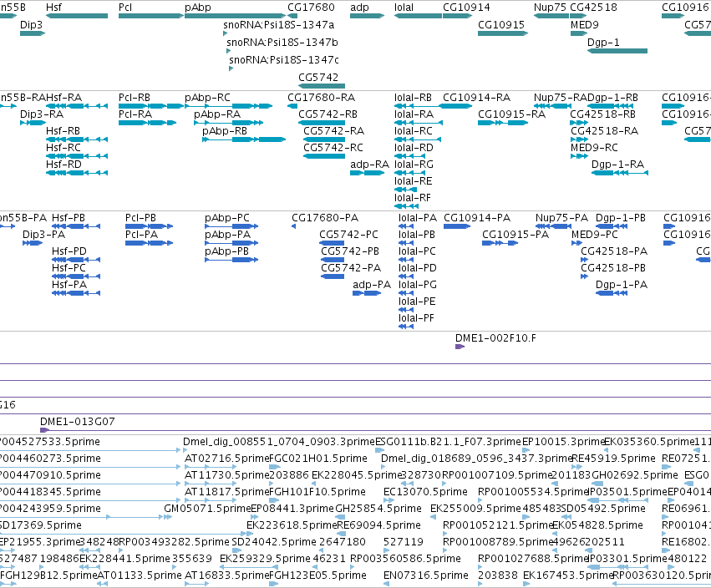Select the AT02716.5prime EST

tap(211, 468)
